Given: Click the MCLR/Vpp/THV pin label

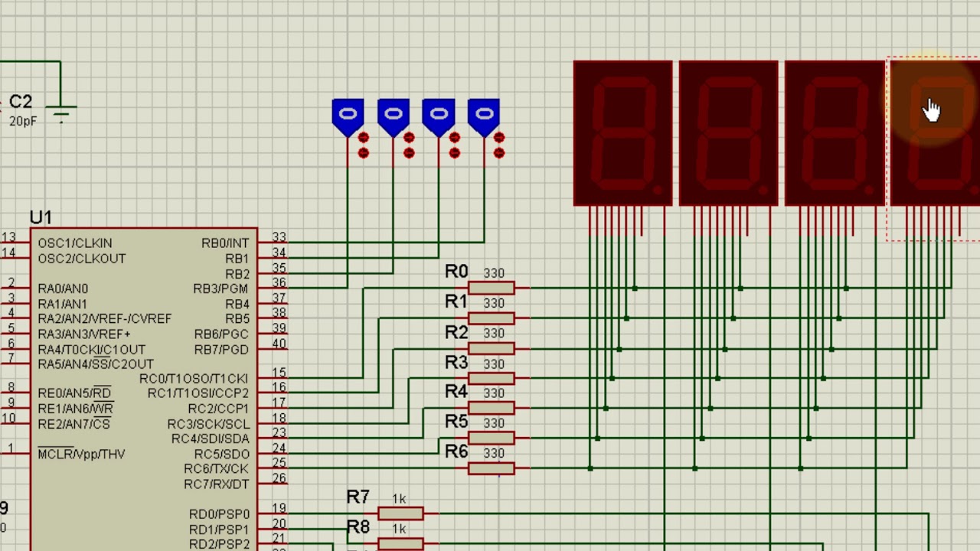Looking at the screenshot, I should tap(81, 454).
